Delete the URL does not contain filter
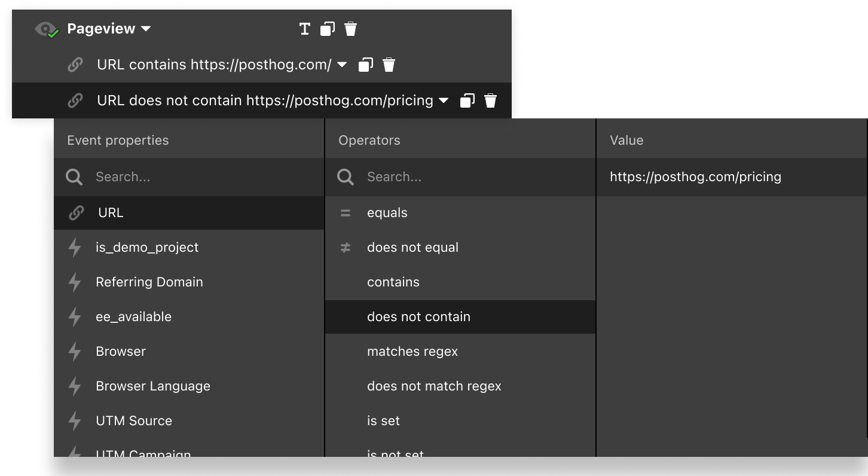Viewport: 868px width, 476px height. (491, 100)
